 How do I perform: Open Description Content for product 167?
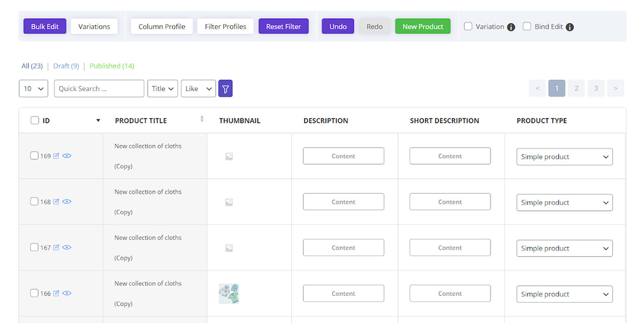tap(343, 247)
